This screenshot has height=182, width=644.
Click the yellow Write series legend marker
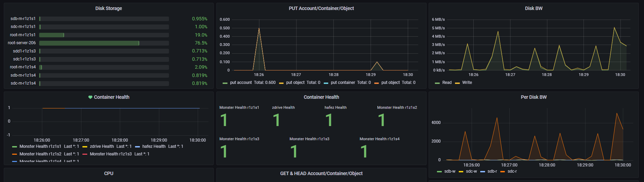[457, 83]
